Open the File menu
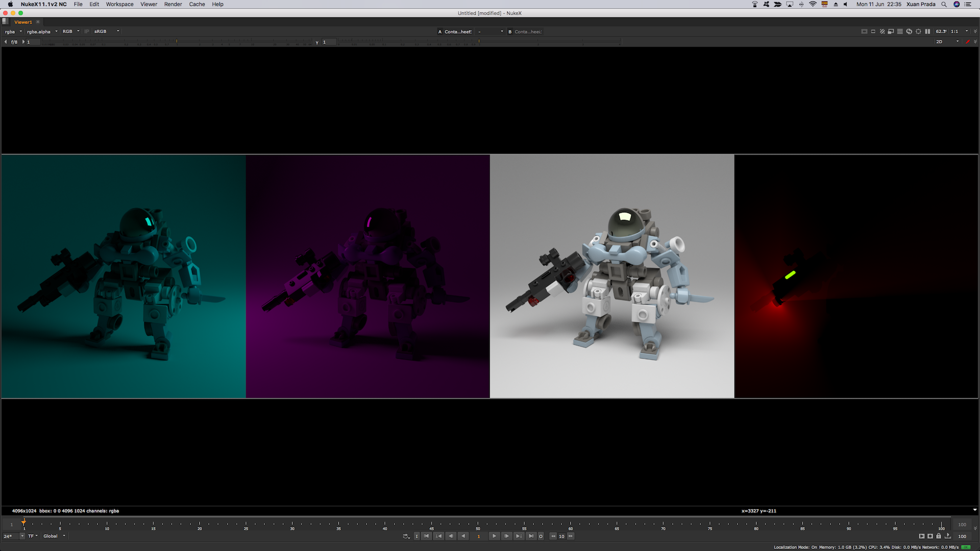Viewport: 980px width, 551px height. point(78,4)
